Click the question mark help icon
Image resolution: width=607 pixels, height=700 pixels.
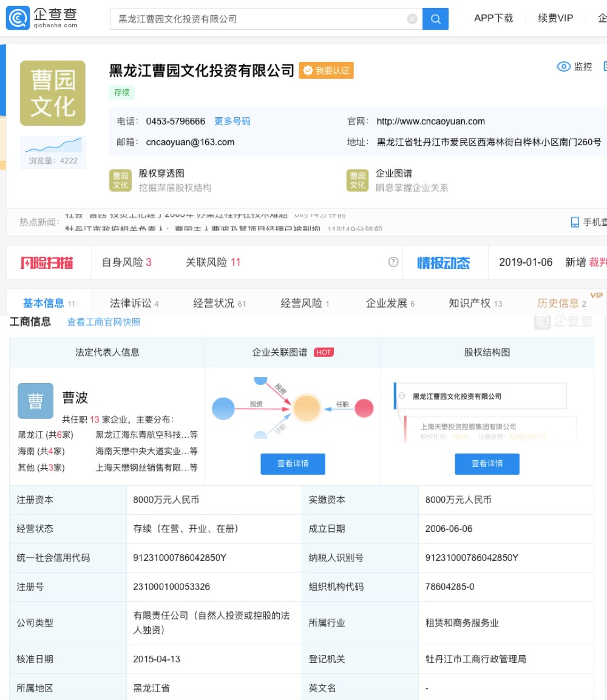393,262
